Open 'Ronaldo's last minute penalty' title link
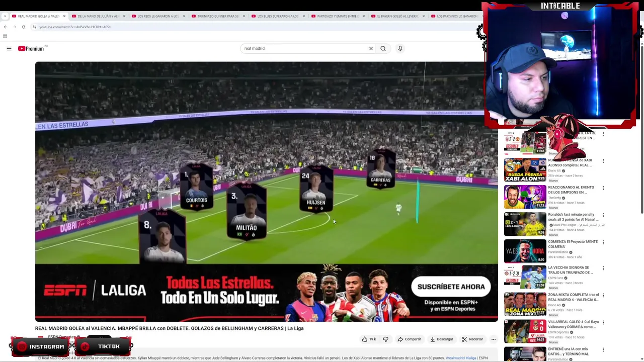The image size is (644, 362). (573, 217)
